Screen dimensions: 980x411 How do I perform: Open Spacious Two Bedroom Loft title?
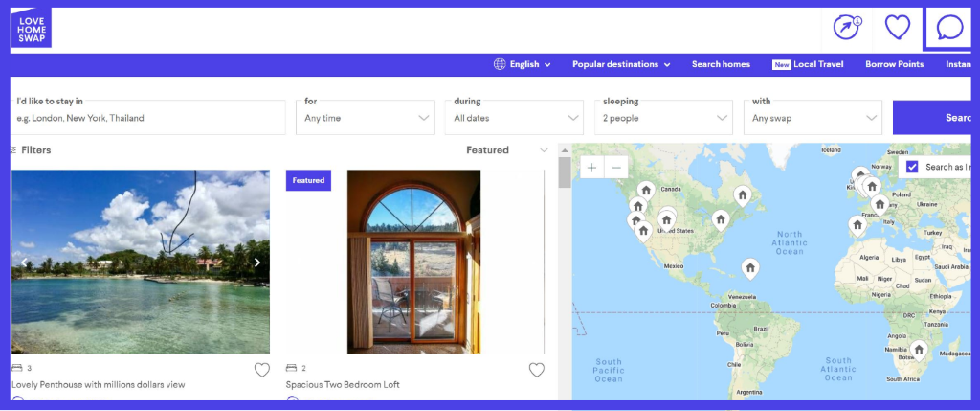coord(343,385)
